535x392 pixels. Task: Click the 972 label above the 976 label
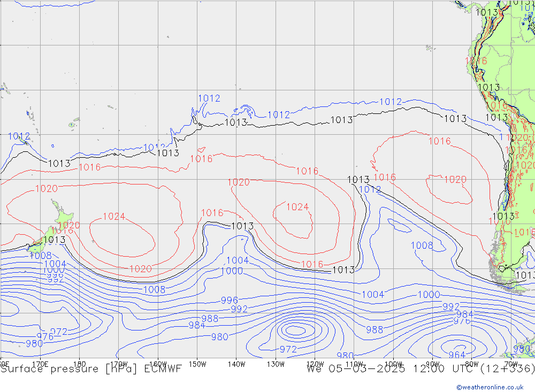click(59, 332)
